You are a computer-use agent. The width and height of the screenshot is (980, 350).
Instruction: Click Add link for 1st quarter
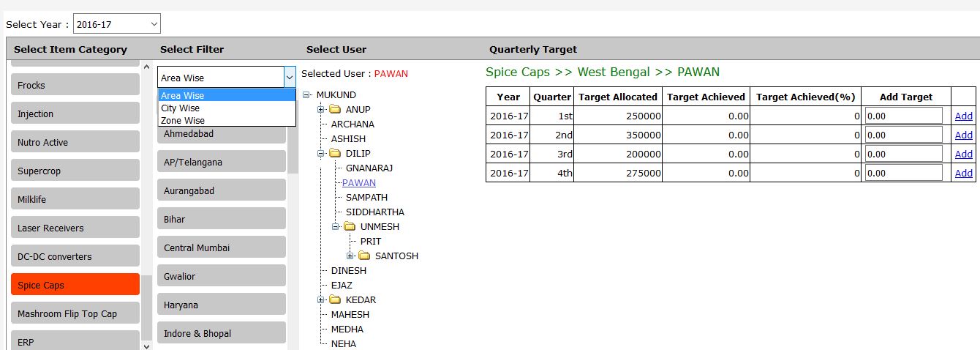(963, 116)
